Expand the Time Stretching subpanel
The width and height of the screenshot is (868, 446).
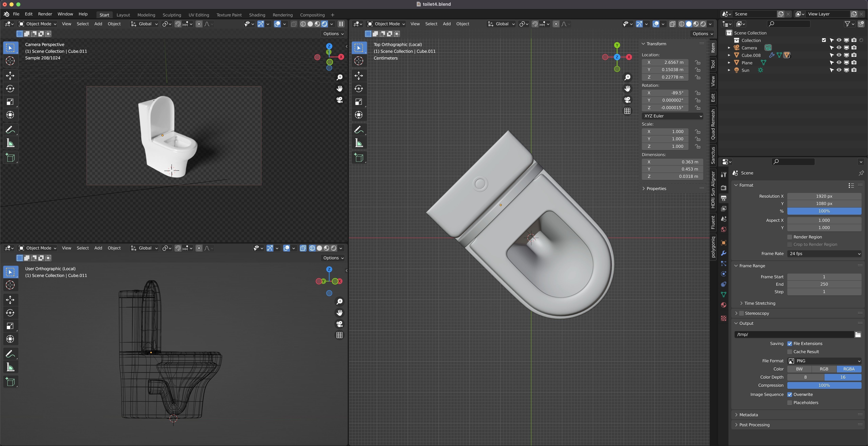[x=760, y=303]
